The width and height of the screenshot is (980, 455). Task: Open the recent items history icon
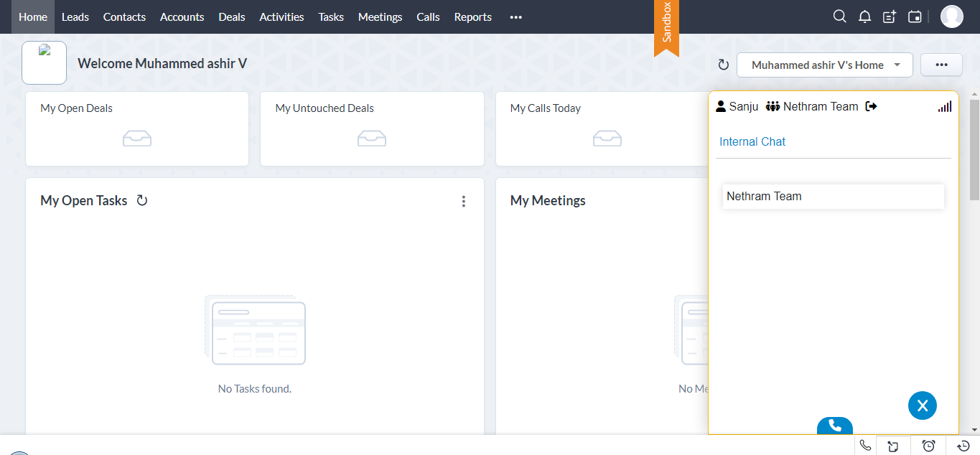(963, 446)
